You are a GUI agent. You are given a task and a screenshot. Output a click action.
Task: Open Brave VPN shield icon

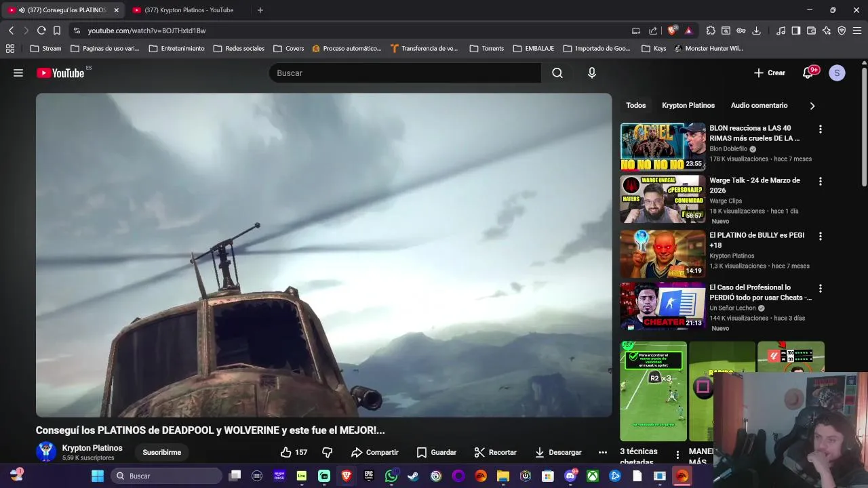click(x=842, y=30)
